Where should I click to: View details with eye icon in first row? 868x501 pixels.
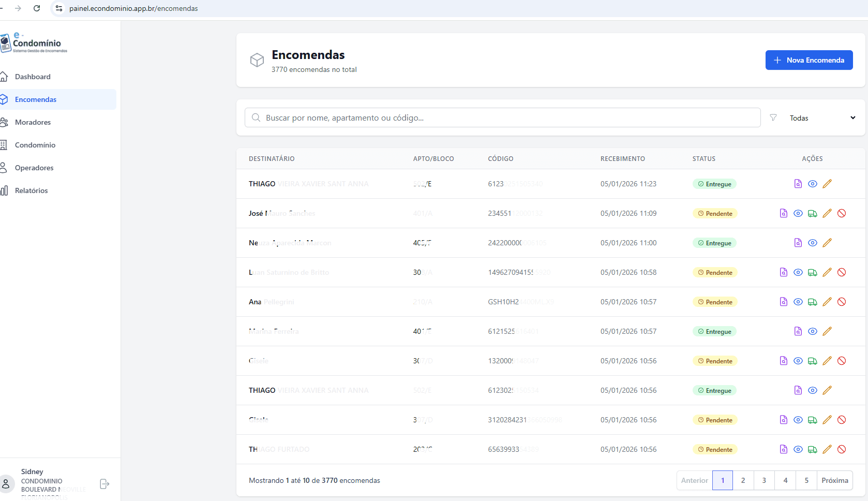coord(813,184)
